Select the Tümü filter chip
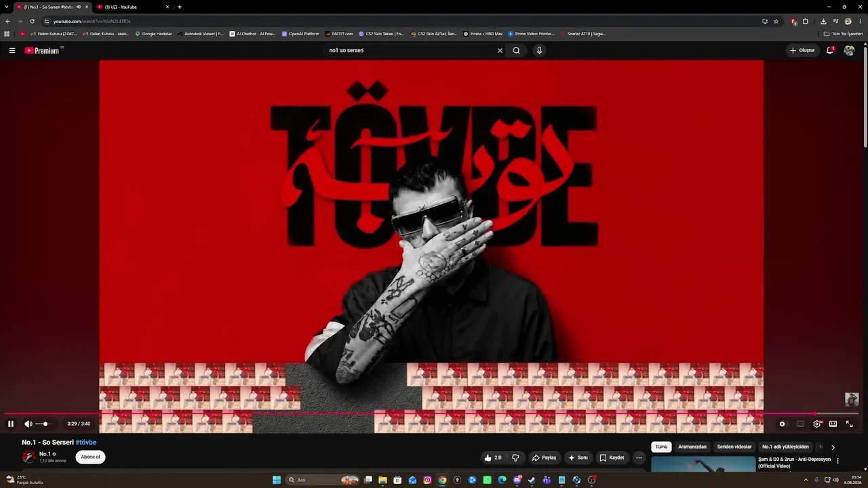The height and width of the screenshot is (488, 868). point(661,447)
